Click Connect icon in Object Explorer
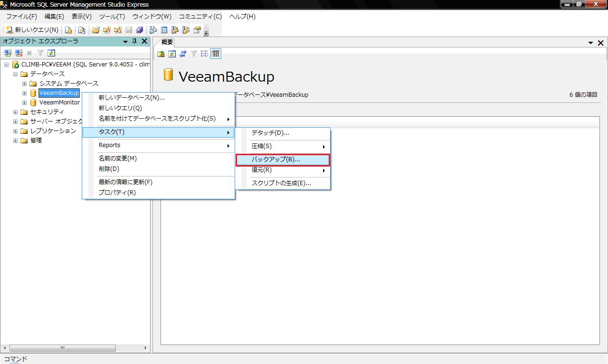The height and width of the screenshot is (364, 608). tap(8, 53)
